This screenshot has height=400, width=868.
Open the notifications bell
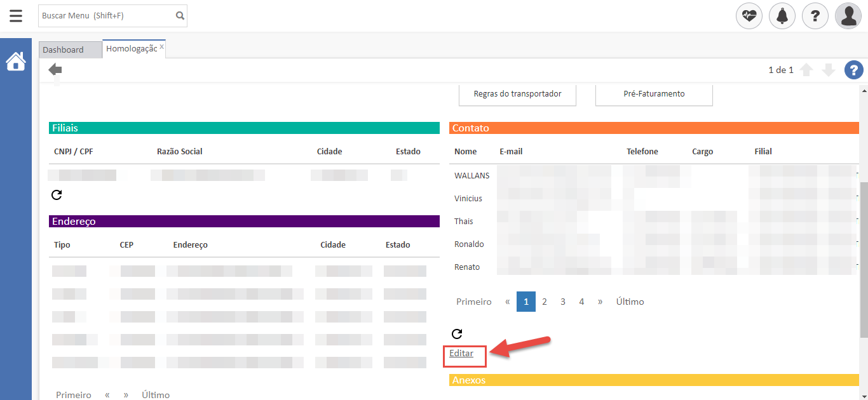782,16
